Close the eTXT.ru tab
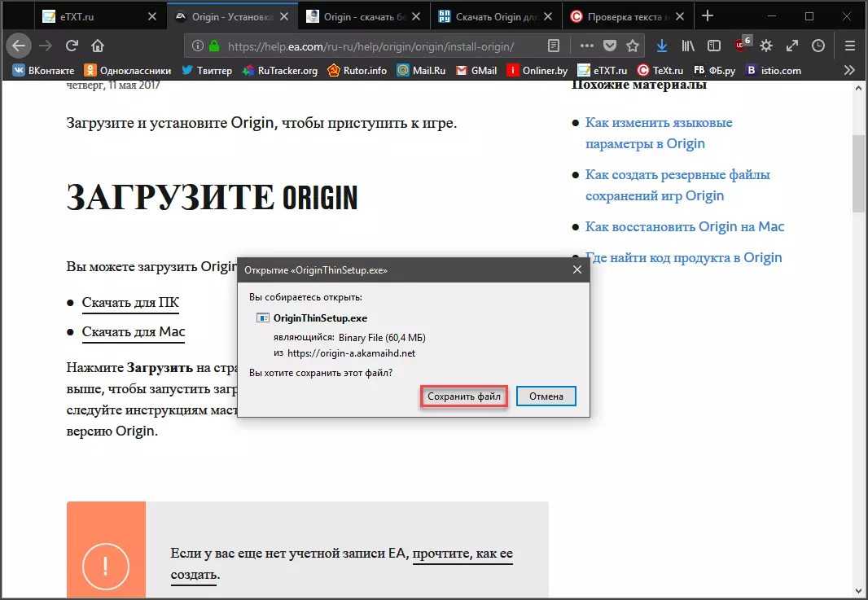868x600 pixels. pyautogui.click(x=152, y=17)
